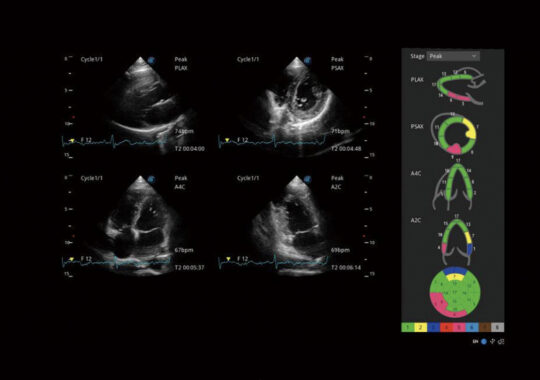The height and width of the screenshot is (380, 540).
Task: Open the Stage dropdown showing Peak
Action: click(x=453, y=56)
